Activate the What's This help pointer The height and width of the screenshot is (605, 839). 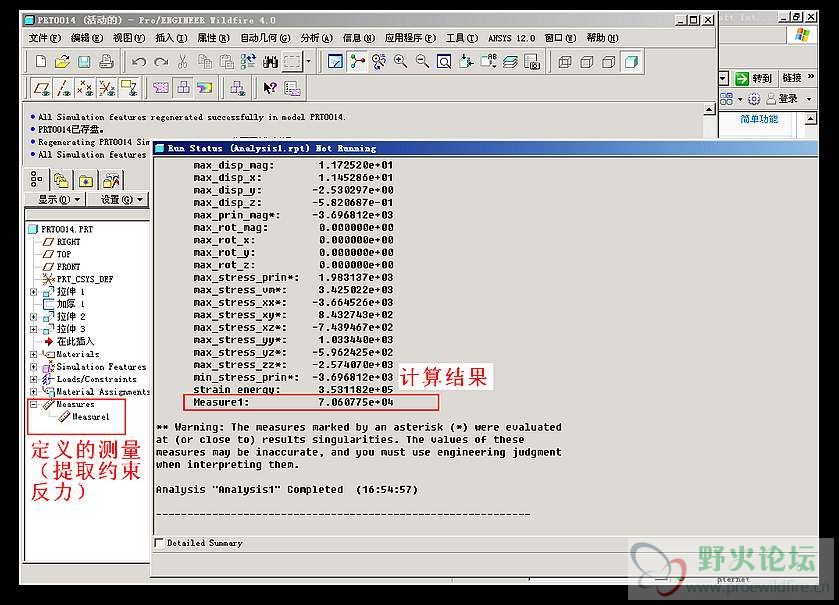coord(270,88)
